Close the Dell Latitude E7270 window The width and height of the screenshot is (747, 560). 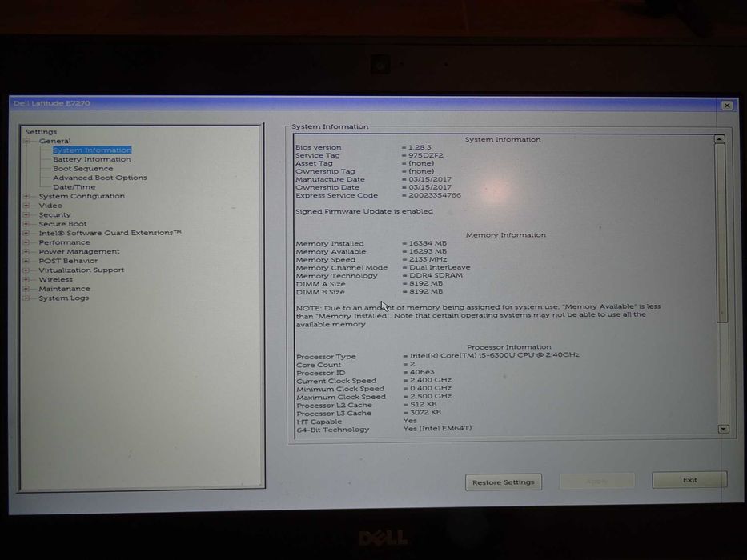coord(726,106)
